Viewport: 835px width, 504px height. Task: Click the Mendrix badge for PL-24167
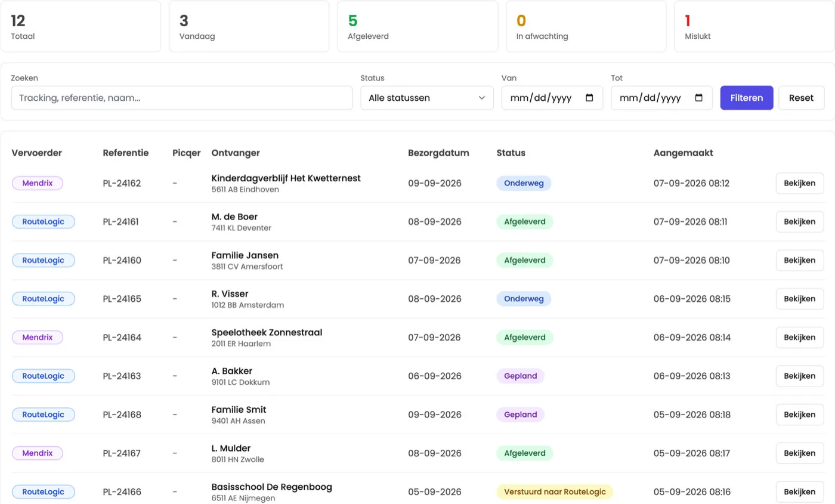pos(38,453)
